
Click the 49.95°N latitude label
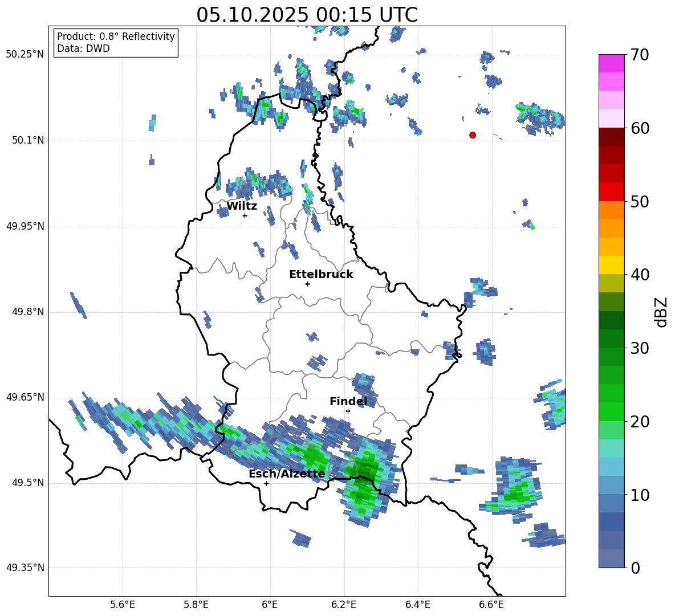coord(25,226)
